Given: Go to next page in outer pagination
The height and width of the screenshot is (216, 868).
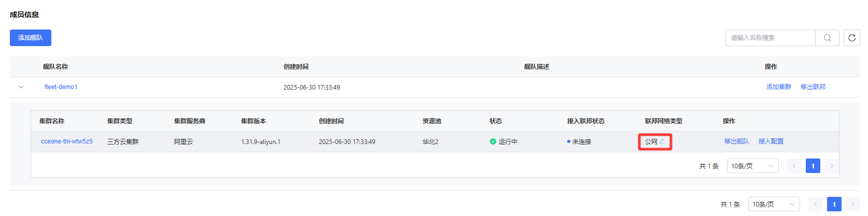Looking at the screenshot, I should [x=853, y=204].
